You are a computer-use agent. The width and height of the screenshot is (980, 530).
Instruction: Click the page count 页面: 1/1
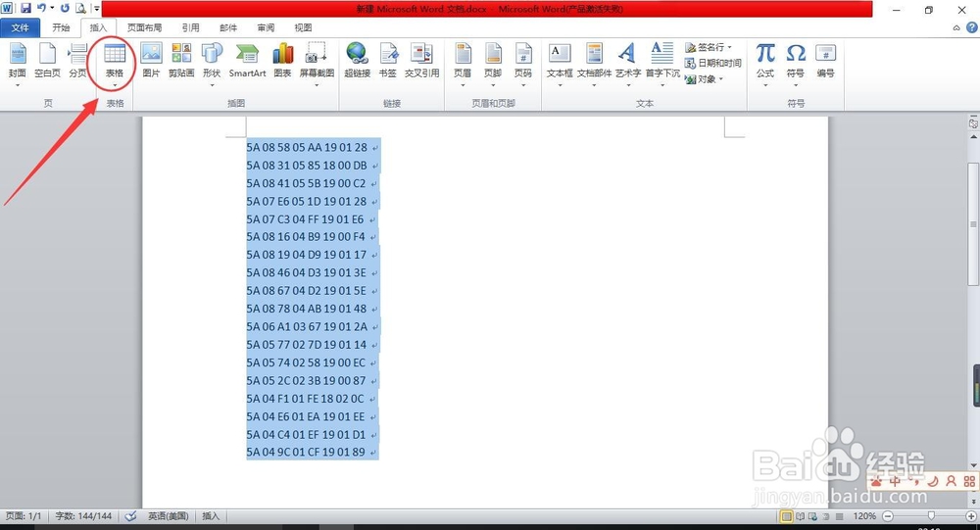click(x=24, y=516)
